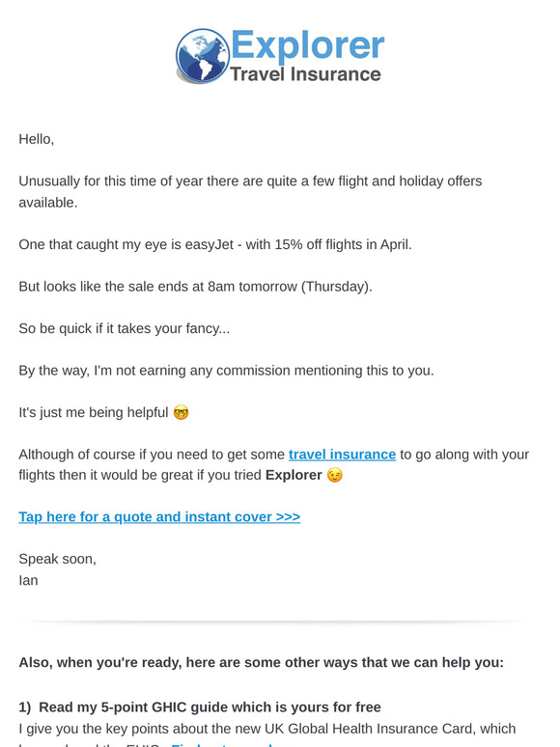
Task: Click the 'Unusually for this time of year' paragraph
Action: coord(250,191)
